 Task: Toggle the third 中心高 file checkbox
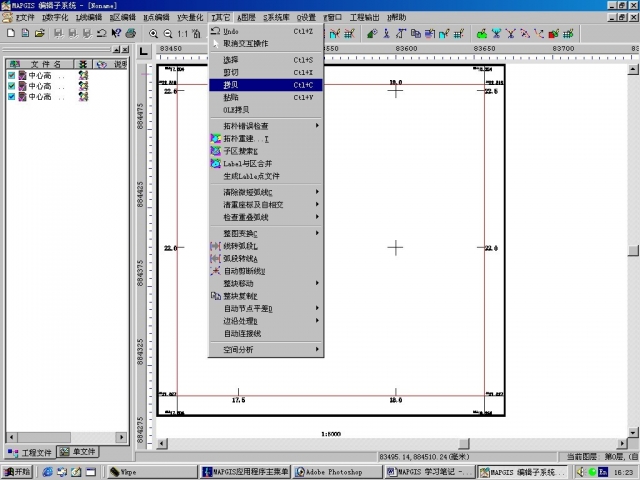[11, 97]
